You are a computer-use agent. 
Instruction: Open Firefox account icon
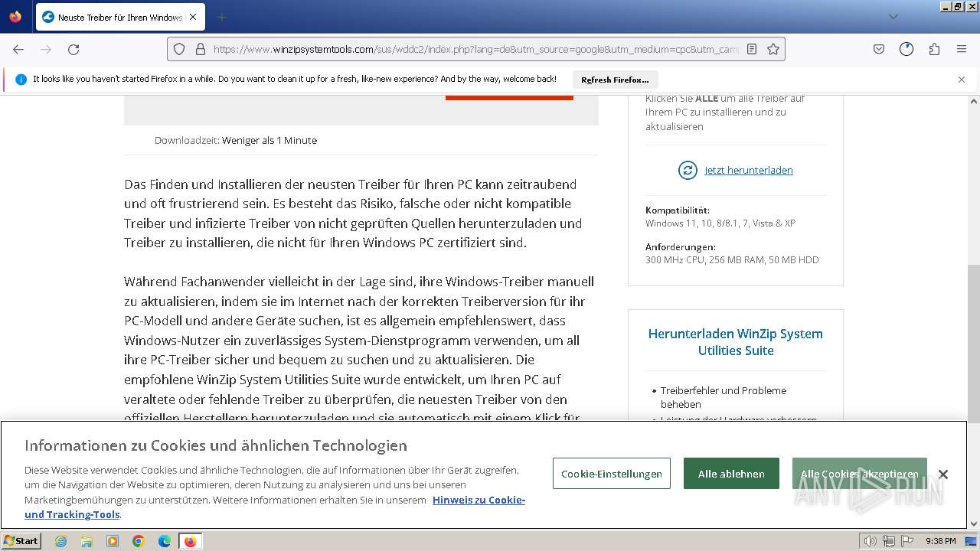click(906, 49)
